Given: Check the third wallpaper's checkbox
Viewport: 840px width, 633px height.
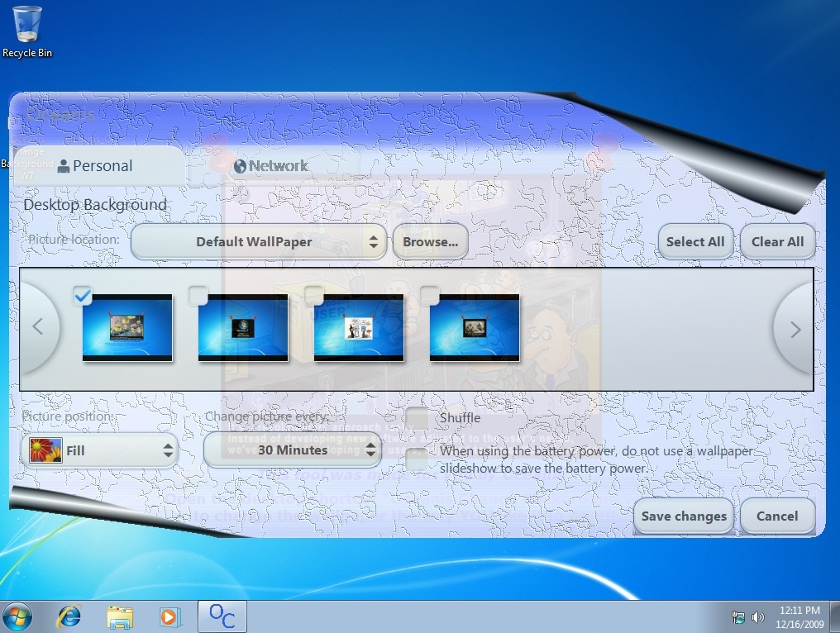Looking at the screenshot, I should 313,295.
